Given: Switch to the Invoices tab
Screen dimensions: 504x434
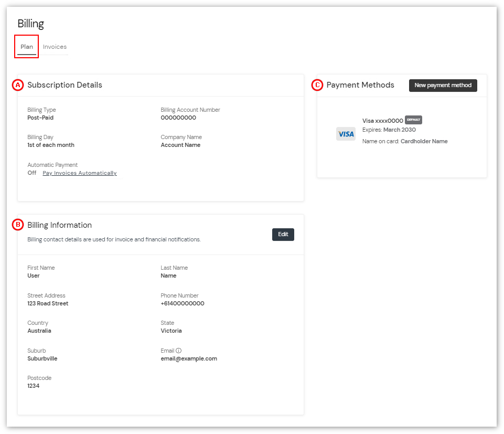Looking at the screenshot, I should click(x=55, y=47).
